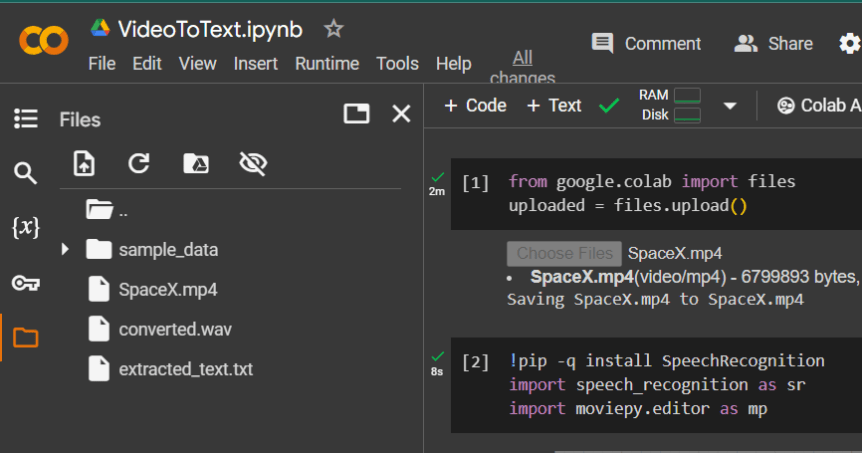Star the VideoToText.ipynb notebook
Screen dimensions: 862x453
click(333, 29)
